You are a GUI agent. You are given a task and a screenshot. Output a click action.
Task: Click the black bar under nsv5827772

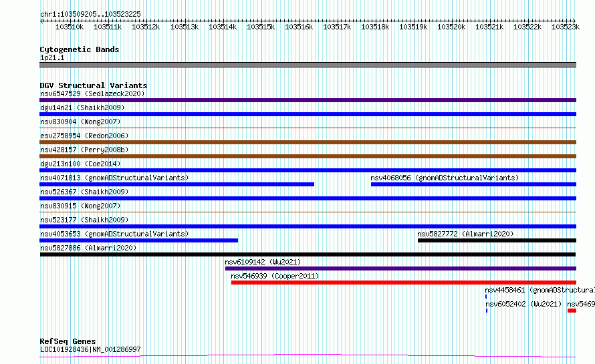tap(497, 240)
